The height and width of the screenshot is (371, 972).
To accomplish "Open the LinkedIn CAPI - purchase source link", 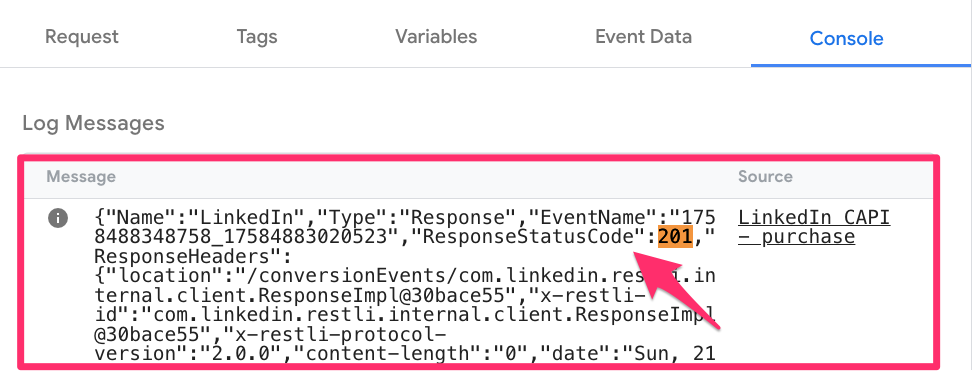I will coord(814,227).
